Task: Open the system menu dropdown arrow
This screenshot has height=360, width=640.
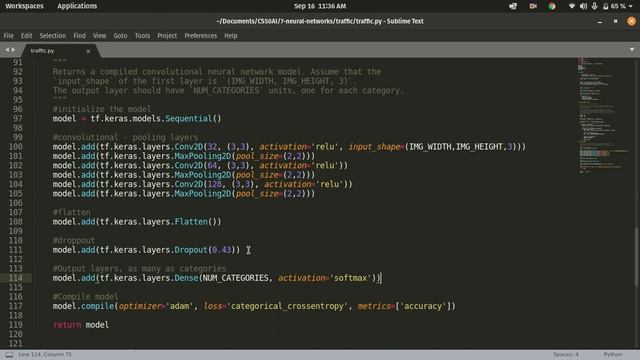Action: point(632,6)
